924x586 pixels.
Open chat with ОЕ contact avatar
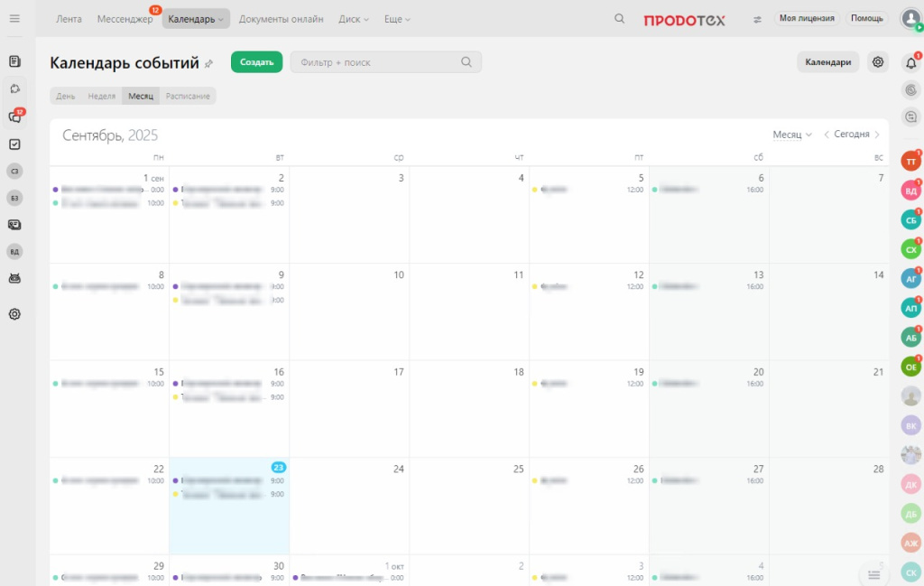tap(911, 367)
